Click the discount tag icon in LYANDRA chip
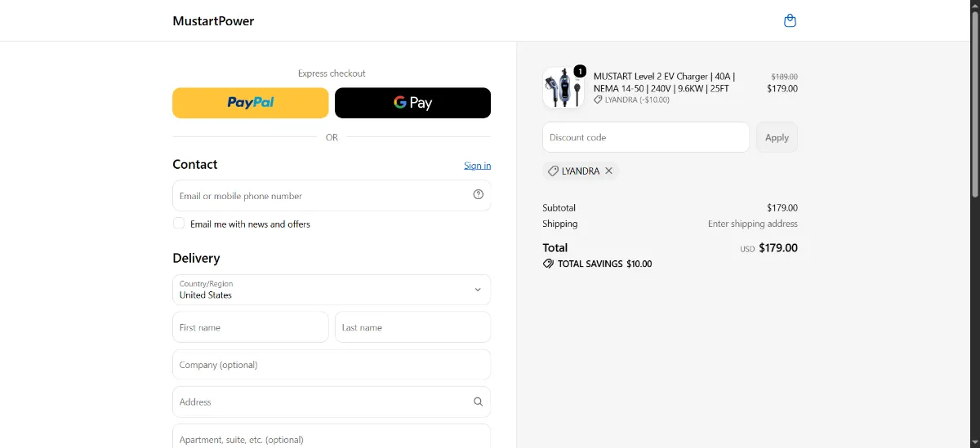 553,171
